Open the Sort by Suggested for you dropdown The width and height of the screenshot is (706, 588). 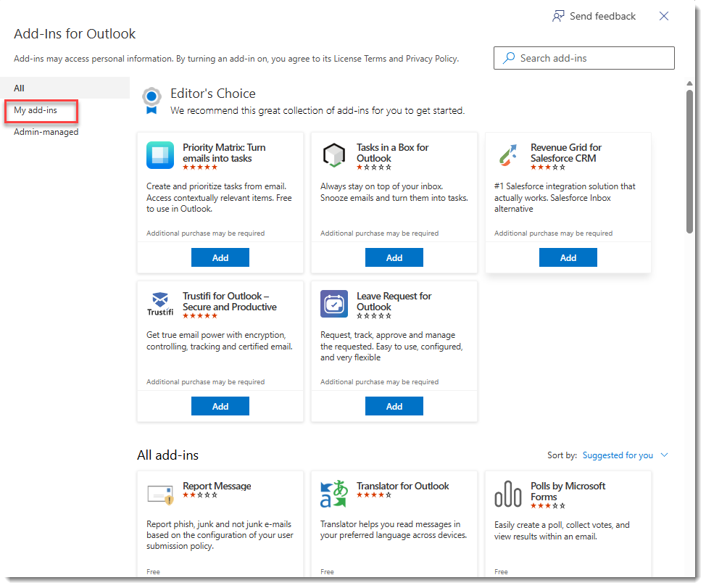[x=618, y=455]
